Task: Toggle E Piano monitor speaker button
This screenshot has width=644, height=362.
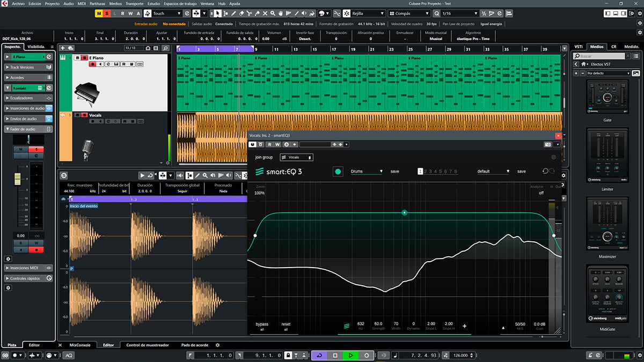Action: (x=100, y=64)
